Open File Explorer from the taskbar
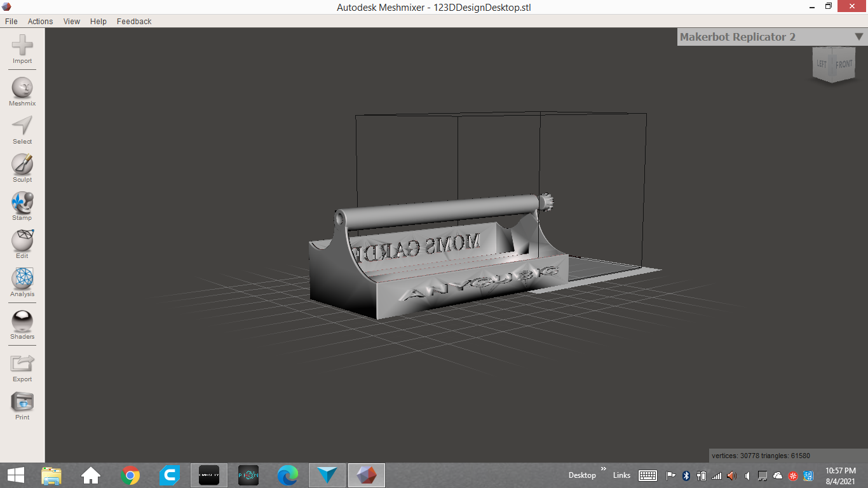The height and width of the screenshot is (488, 868). [51, 475]
